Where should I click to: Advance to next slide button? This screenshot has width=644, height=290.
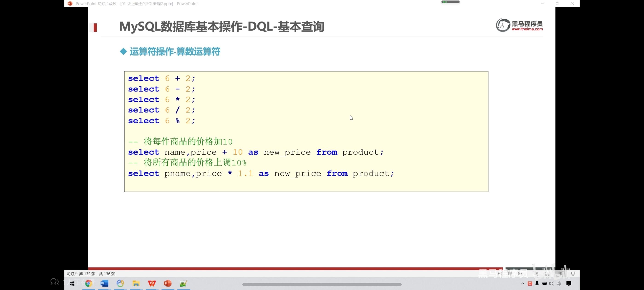520,273
